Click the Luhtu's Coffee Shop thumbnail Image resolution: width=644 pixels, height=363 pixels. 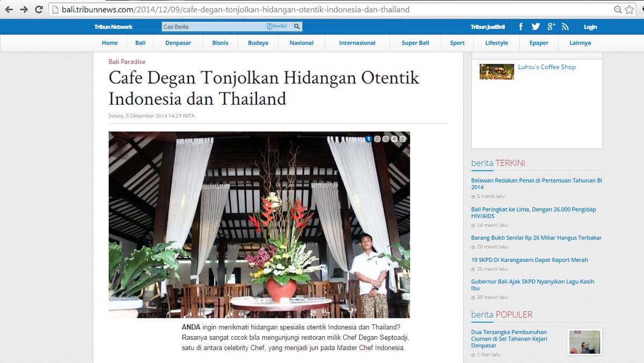tap(497, 71)
